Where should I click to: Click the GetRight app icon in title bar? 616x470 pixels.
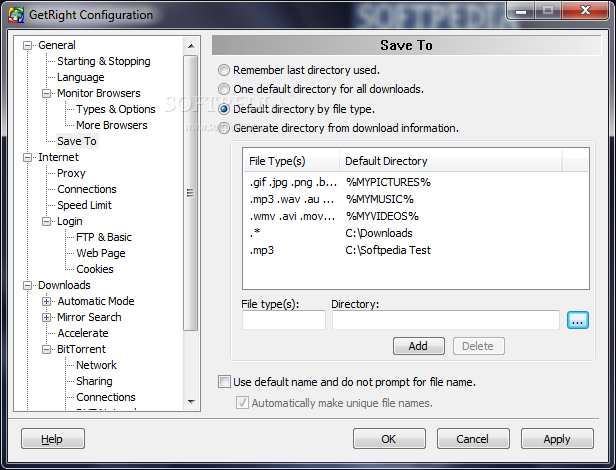point(16,15)
